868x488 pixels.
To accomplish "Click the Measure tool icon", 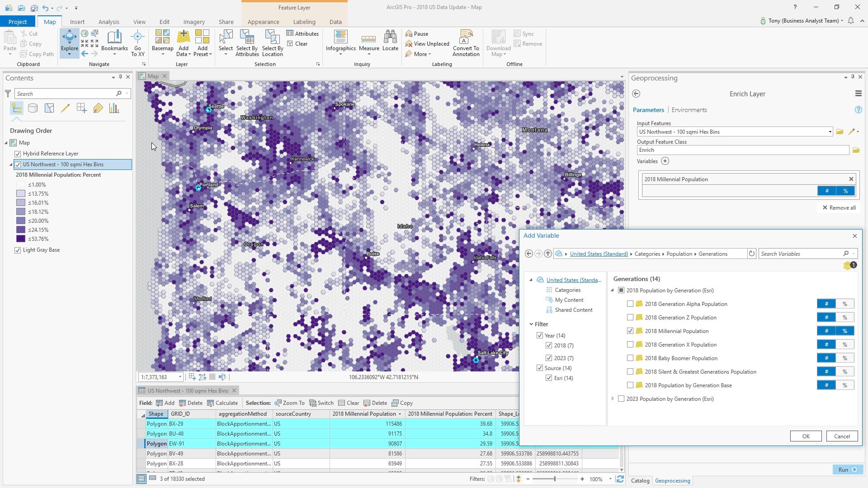I will point(369,40).
